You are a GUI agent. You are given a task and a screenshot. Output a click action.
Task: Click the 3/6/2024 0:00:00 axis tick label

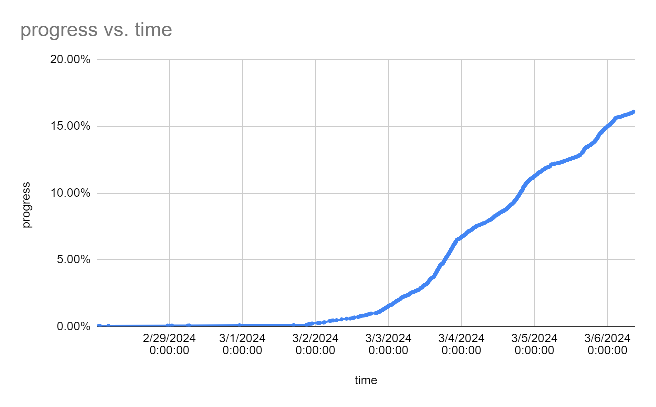607,344
